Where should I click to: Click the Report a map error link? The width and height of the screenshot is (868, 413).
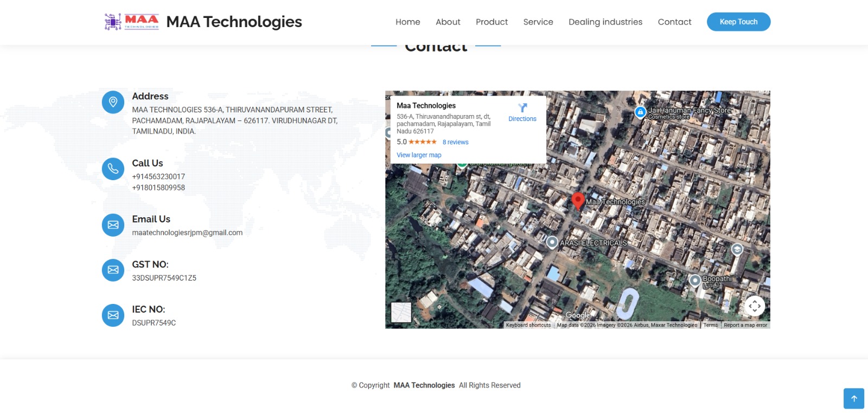pos(745,325)
